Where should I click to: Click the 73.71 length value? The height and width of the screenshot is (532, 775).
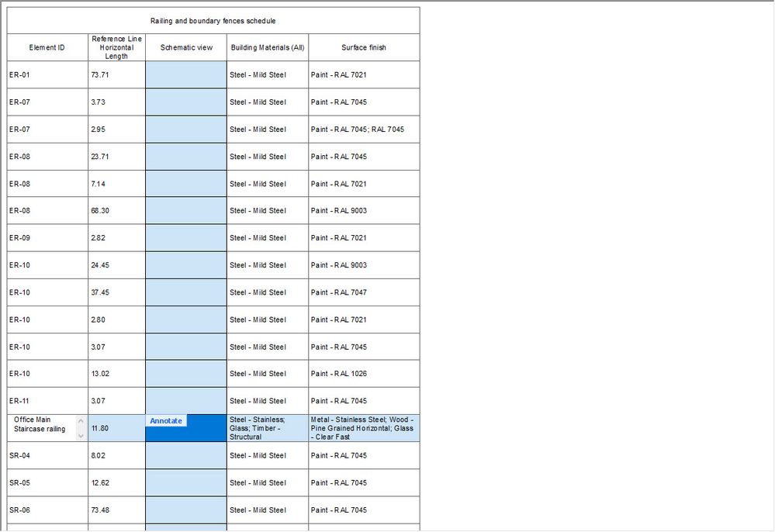point(100,75)
